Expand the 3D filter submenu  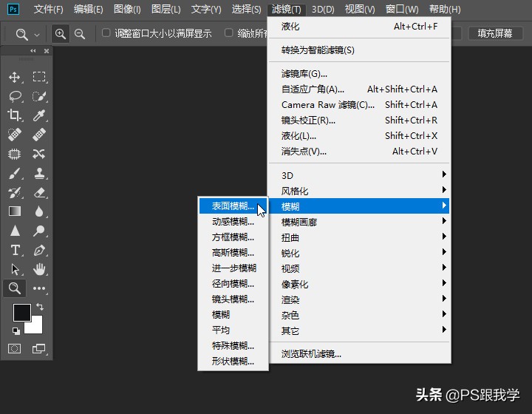point(359,175)
